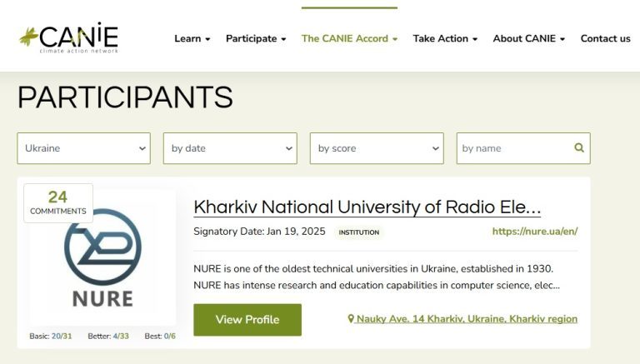Go to Contact us page

coord(605,38)
